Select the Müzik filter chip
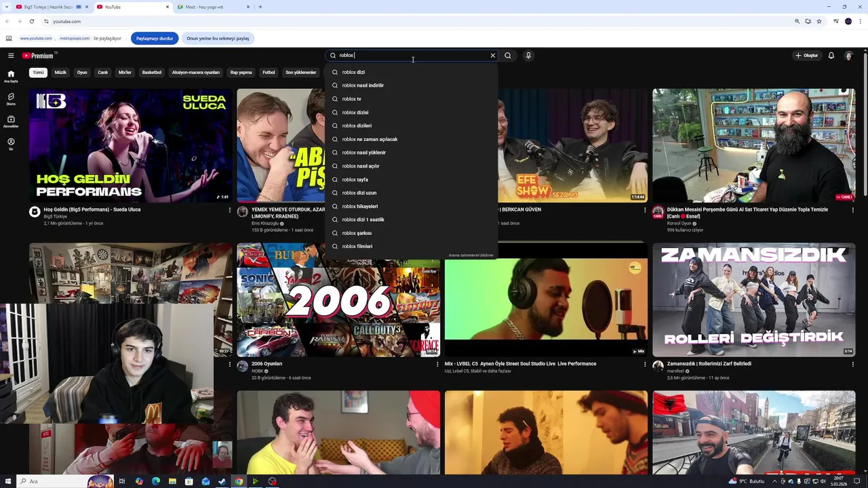The image size is (868, 488). 60,73
